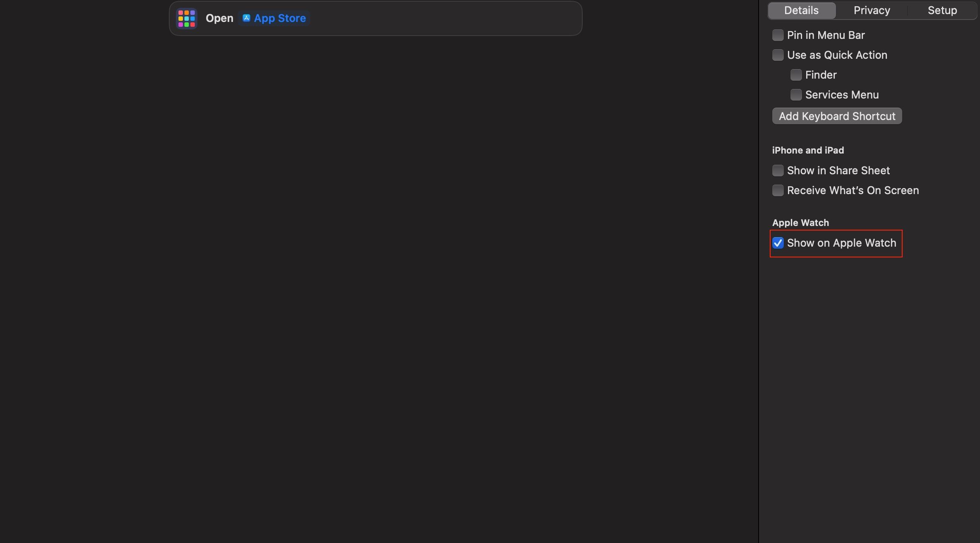Click the App Store blue label link
This screenshot has width=980, height=543.
tap(279, 18)
